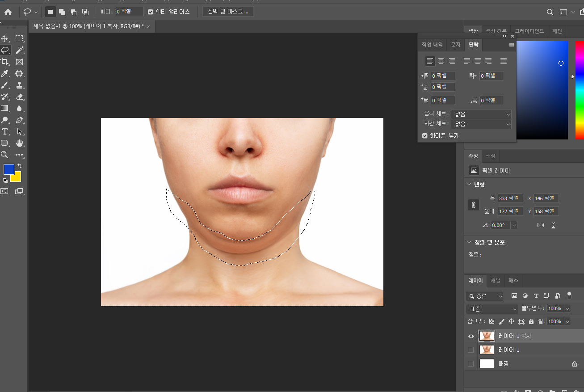584x392 pixels.
Task: Select the Brush tool
Action: point(5,85)
